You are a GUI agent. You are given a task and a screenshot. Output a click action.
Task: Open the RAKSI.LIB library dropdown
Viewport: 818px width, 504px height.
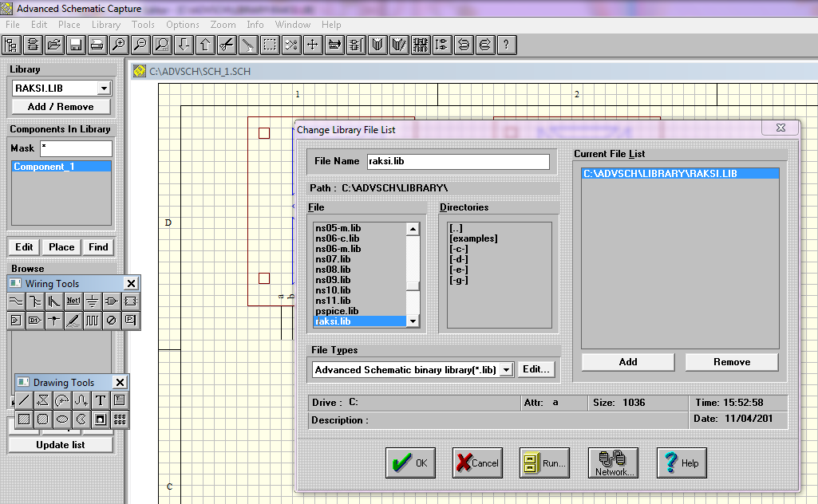coord(104,88)
